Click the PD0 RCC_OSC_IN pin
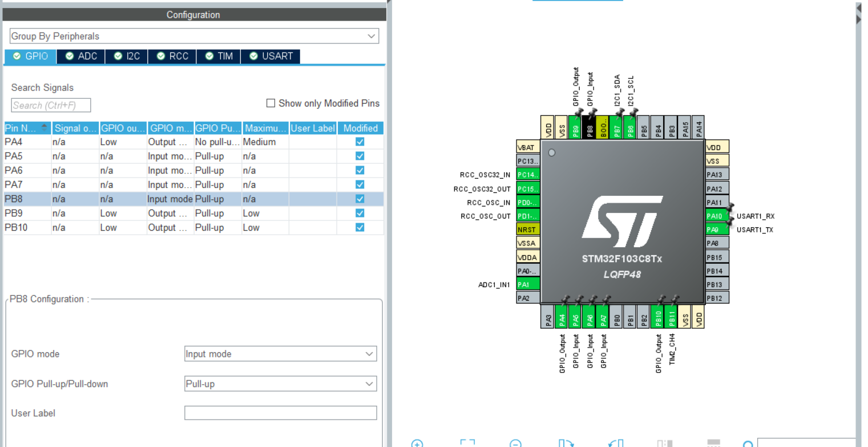 pos(528,202)
